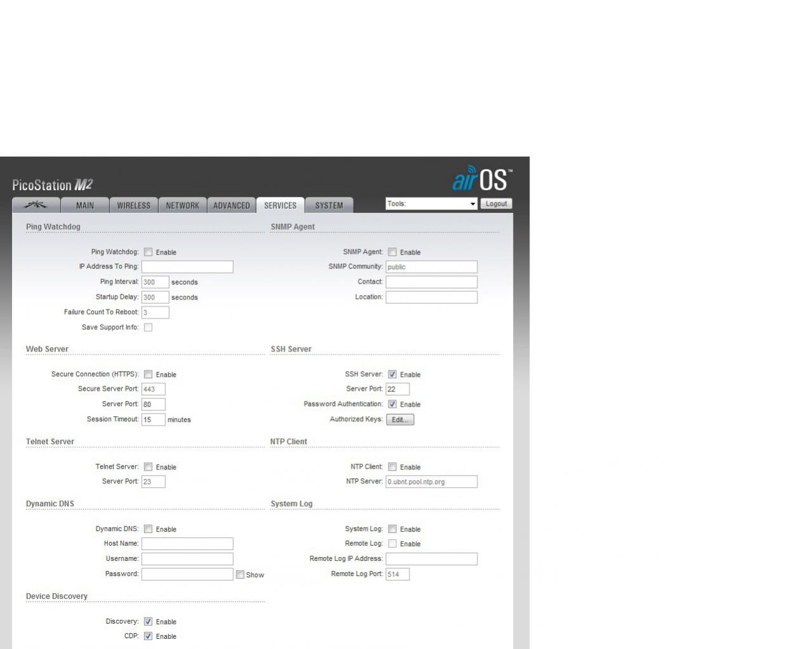Click the Failure Count To Reboot field
This screenshot has width=812, height=649.
pos(155,313)
